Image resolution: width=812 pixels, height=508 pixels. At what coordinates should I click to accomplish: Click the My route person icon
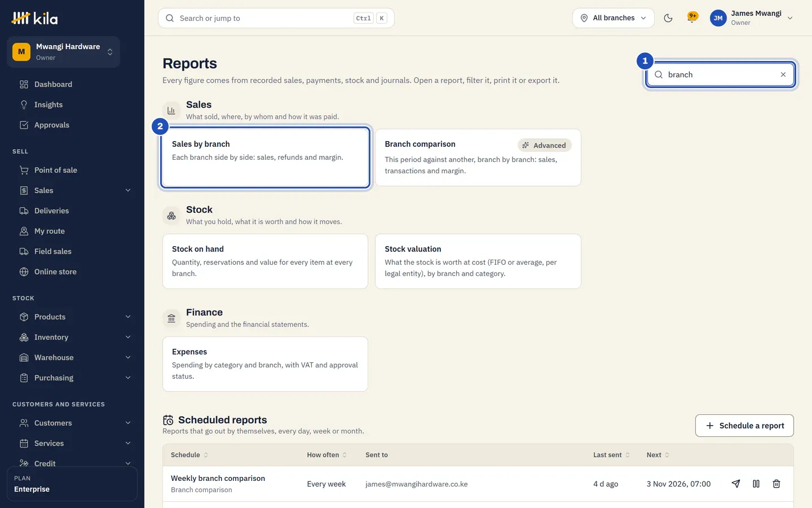point(24,231)
